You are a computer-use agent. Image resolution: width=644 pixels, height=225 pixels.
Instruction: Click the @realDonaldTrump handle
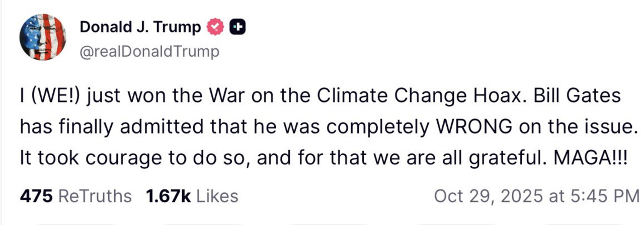coord(149,52)
